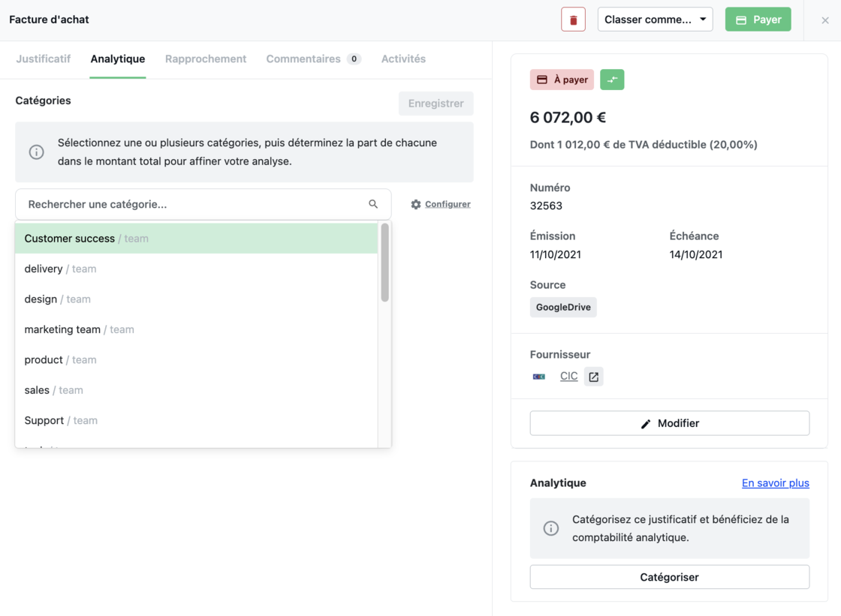Choose the 'delivery / team' category

point(196,269)
